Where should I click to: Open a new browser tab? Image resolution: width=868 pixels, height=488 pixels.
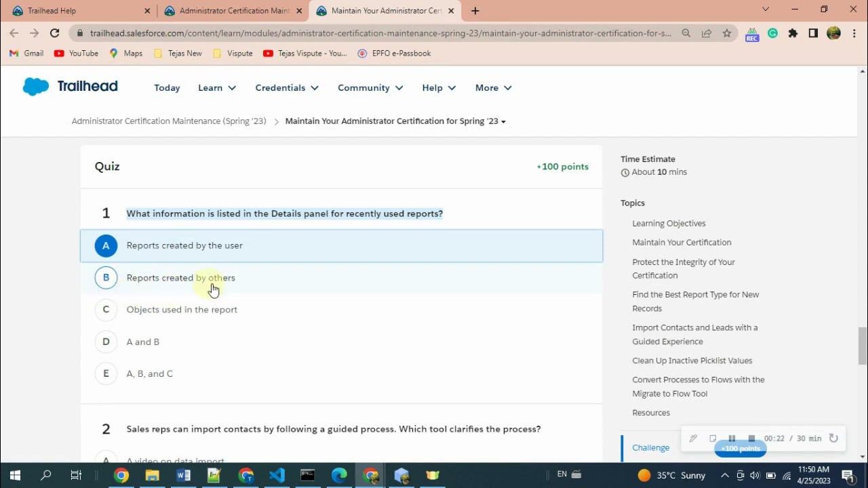[475, 11]
